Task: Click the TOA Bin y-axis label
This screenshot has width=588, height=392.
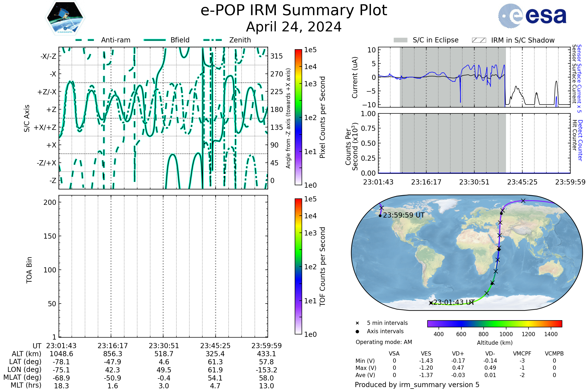Action: (29, 270)
